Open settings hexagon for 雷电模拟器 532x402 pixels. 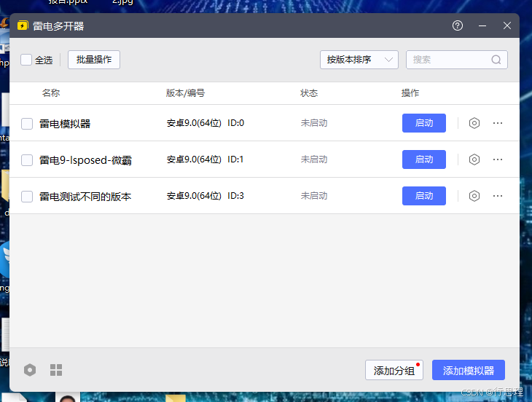474,123
